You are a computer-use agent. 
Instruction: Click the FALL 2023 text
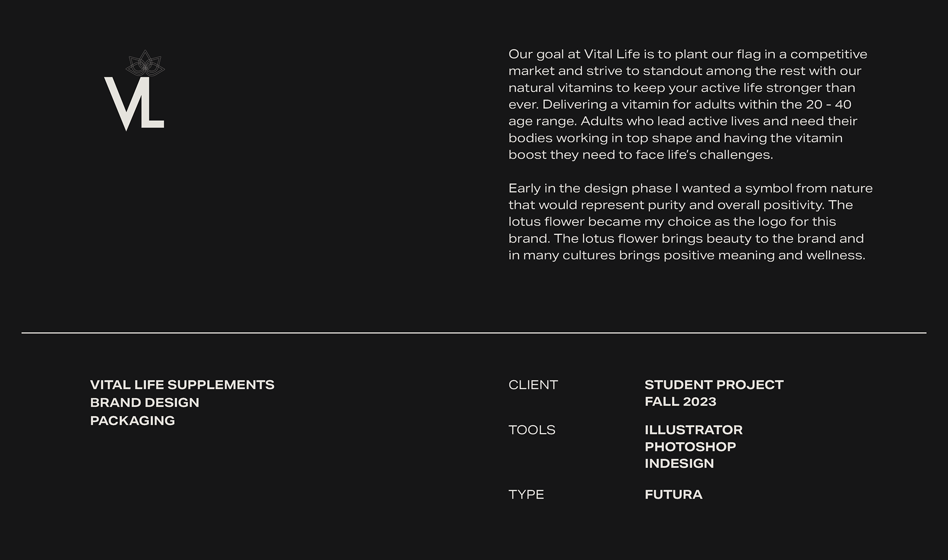coord(680,402)
